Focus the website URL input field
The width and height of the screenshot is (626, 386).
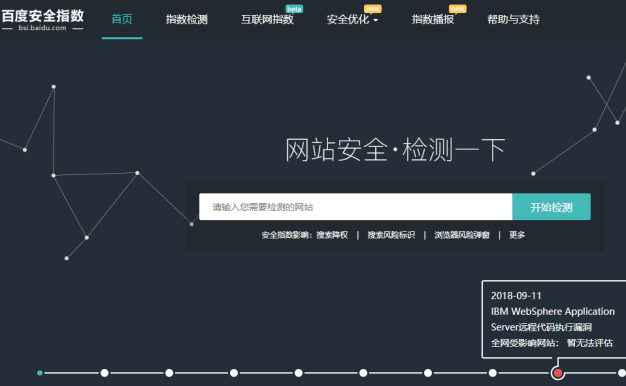(355, 207)
